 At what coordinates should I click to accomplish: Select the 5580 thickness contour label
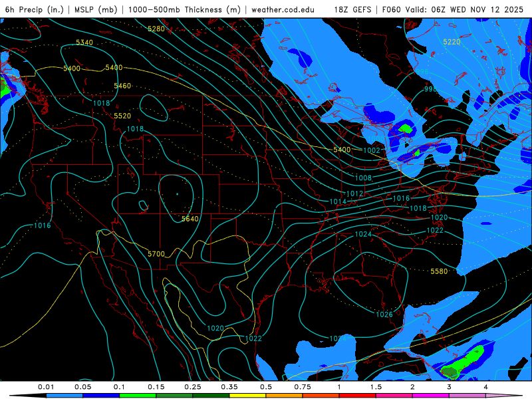point(439,271)
